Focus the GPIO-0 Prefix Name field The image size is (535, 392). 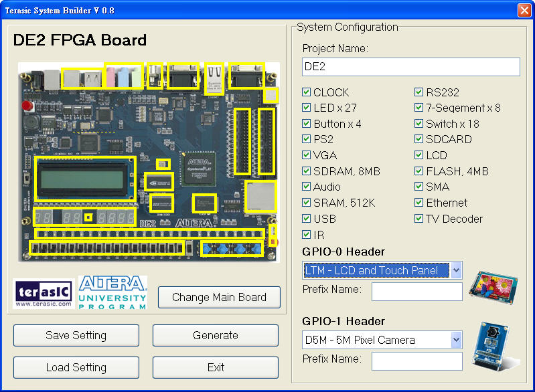pyautogui.click(x=417, y=292)
